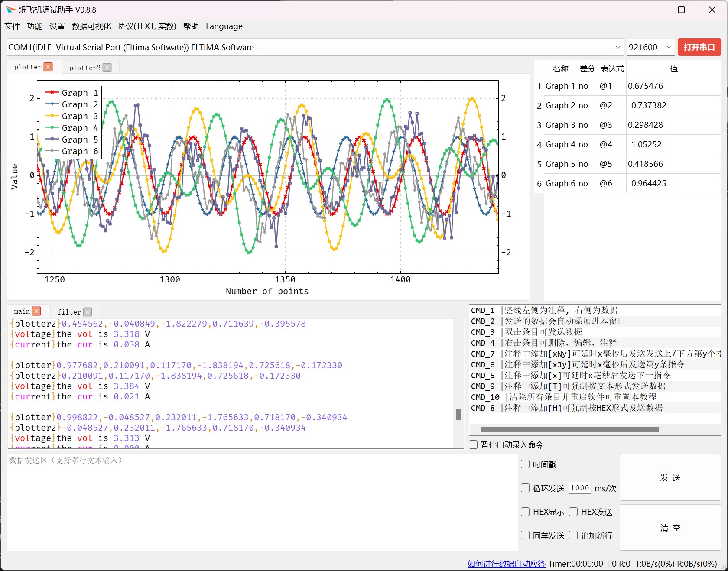Click the value -1.05252 cell
This screenshot has height=571, width=728.
(673, 144)
